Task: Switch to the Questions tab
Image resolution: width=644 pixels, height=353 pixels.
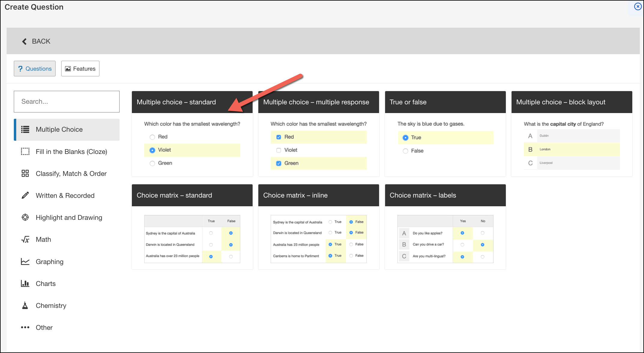Action: tap(35, 69)
